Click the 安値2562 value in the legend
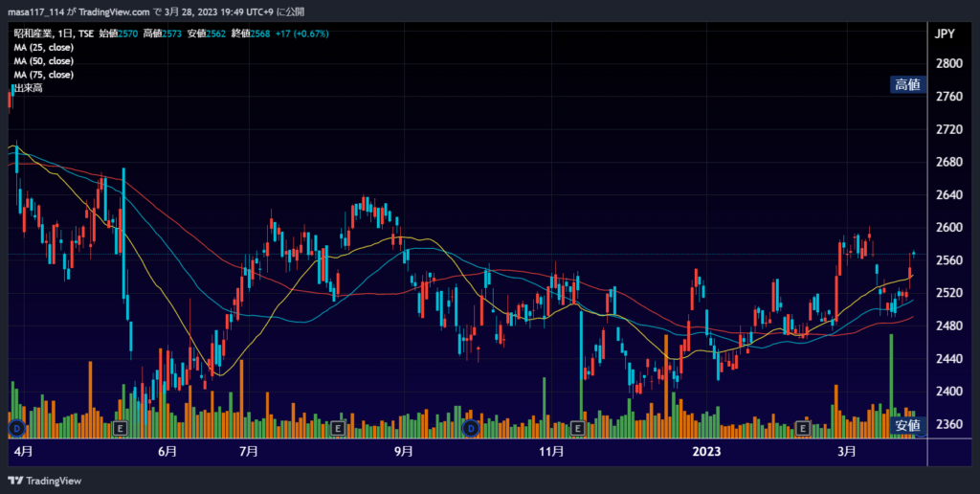980x494 pixels. tap(207, 34)
